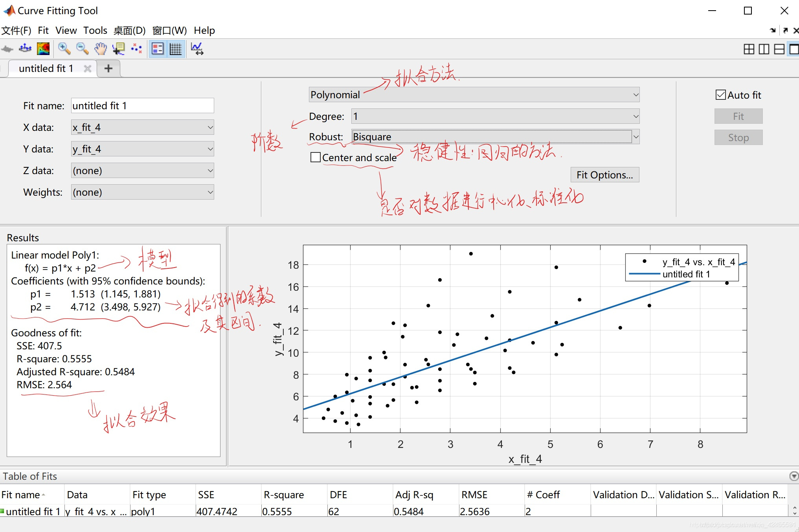Click the Fit name input field
This screenshot has height=532, width=799.
tap(142, 106)
